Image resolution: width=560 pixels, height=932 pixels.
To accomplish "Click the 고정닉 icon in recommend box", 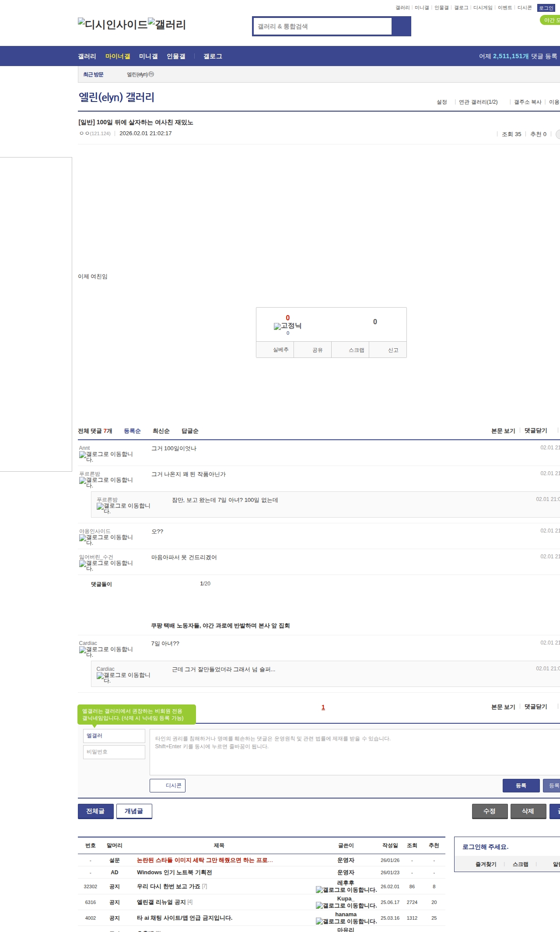I will [277, 326].
